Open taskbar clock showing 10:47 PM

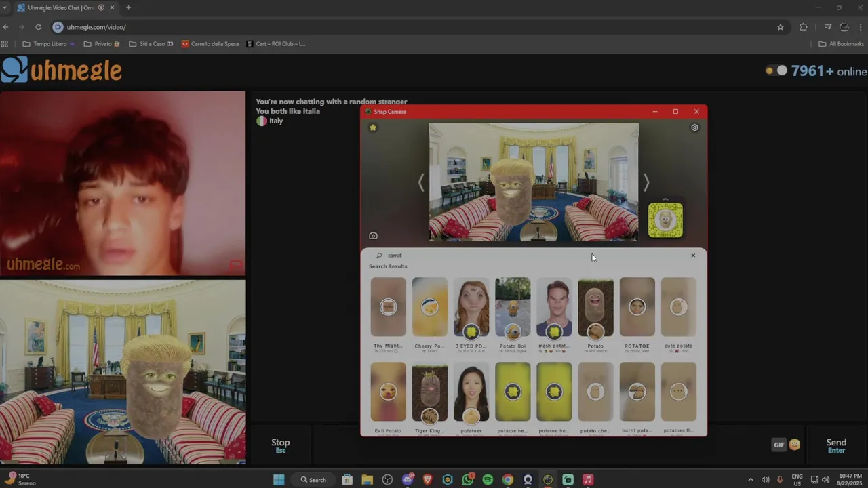pos(850,480)
